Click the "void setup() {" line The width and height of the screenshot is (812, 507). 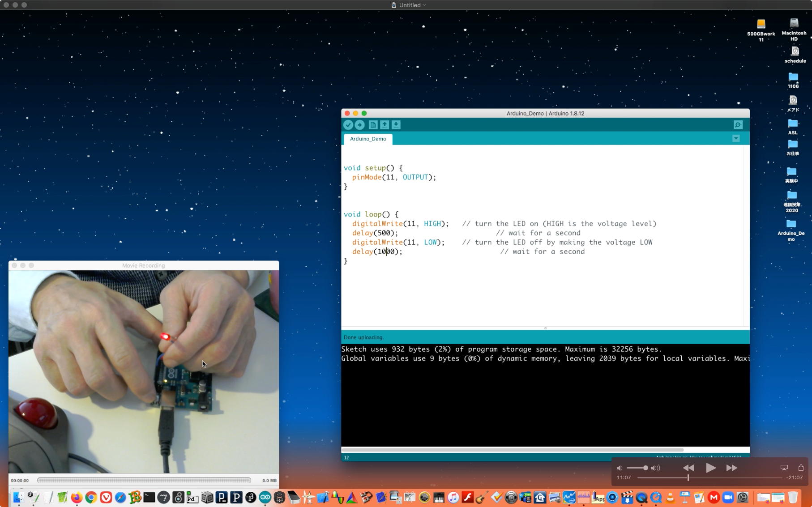click(x=373, y=168)
